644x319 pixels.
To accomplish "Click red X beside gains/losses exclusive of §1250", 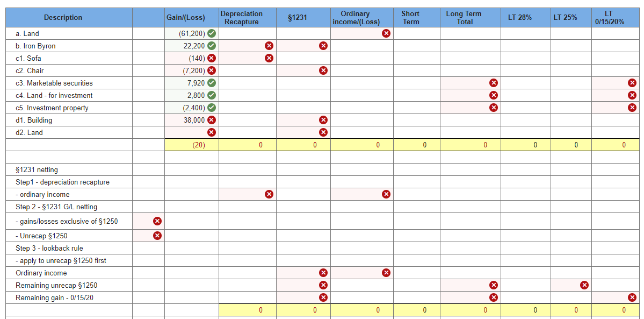I will 157,222.
